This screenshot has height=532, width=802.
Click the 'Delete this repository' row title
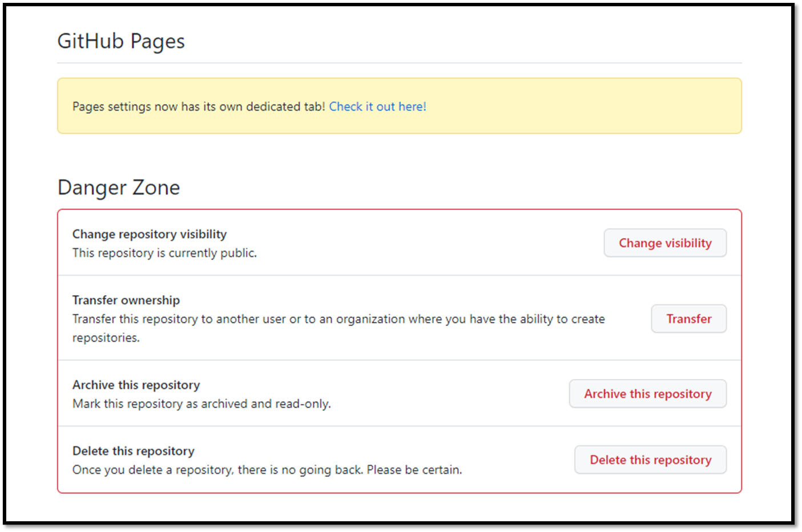134,451
